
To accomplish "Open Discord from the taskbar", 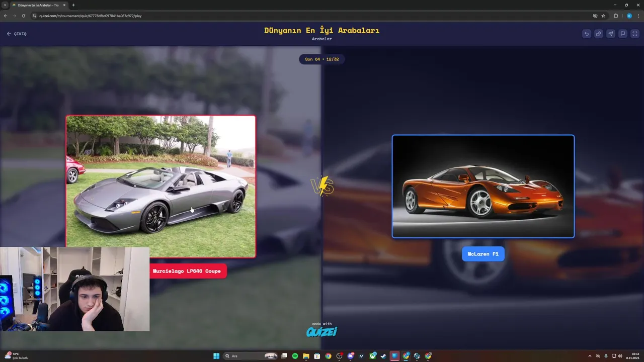I will pos(351,356).
